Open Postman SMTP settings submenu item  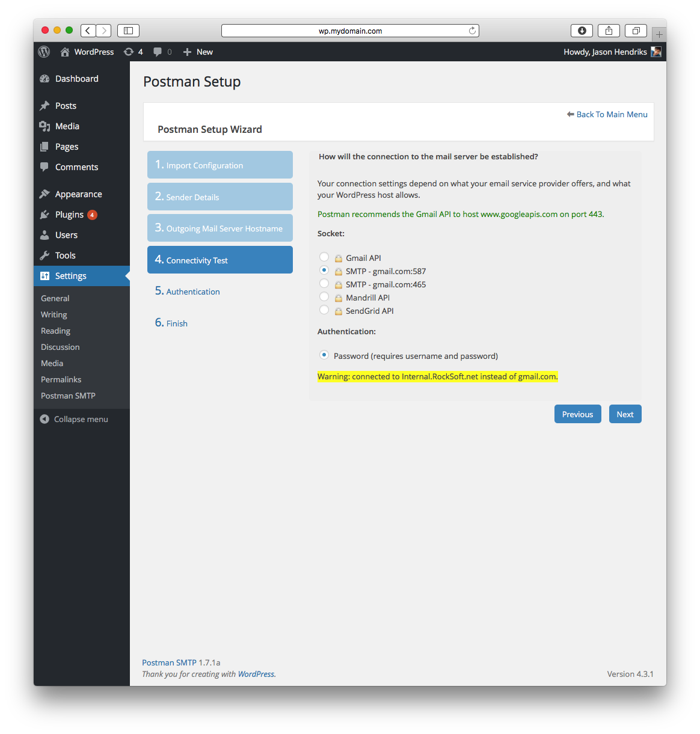click(x=69, y=396)
